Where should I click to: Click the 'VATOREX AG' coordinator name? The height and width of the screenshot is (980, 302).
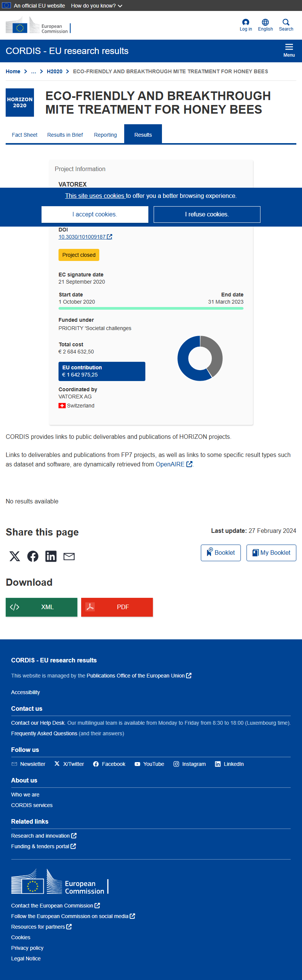[75, 397]
